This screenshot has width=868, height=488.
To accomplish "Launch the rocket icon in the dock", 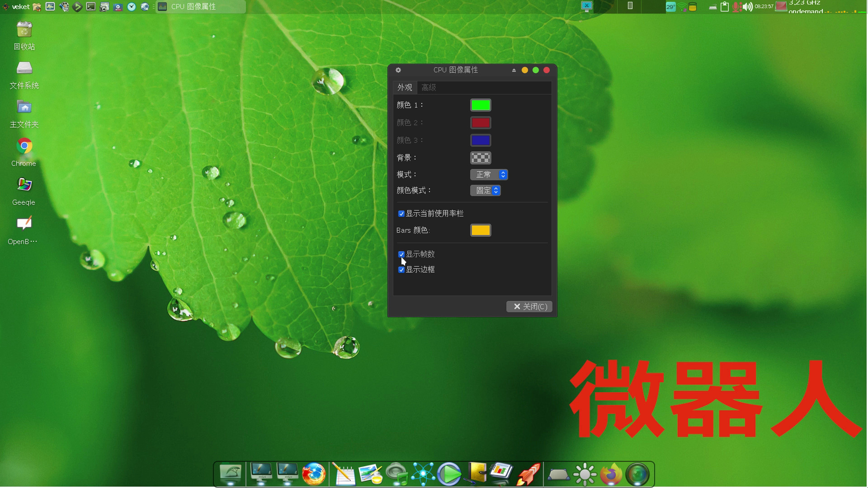I will click(x=528, y=474).
